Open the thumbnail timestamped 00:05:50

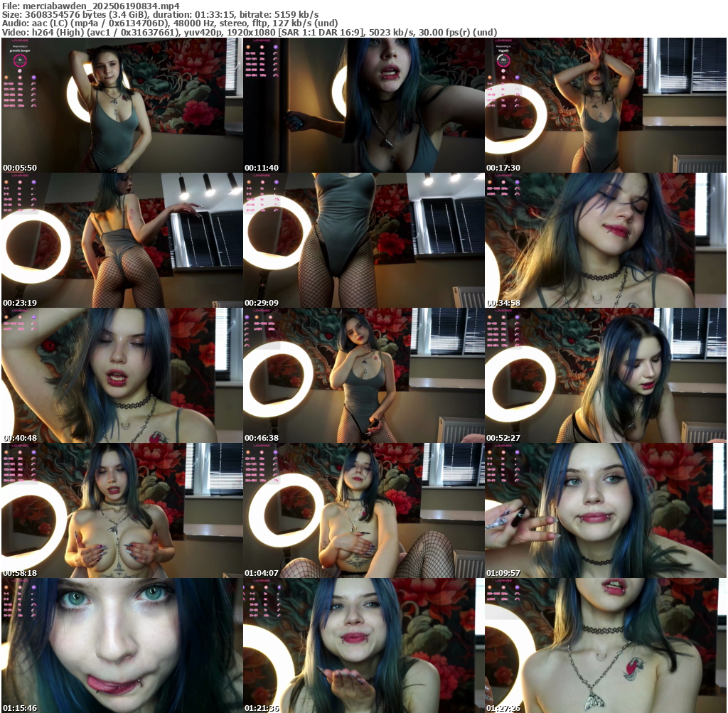pos(122,104)
